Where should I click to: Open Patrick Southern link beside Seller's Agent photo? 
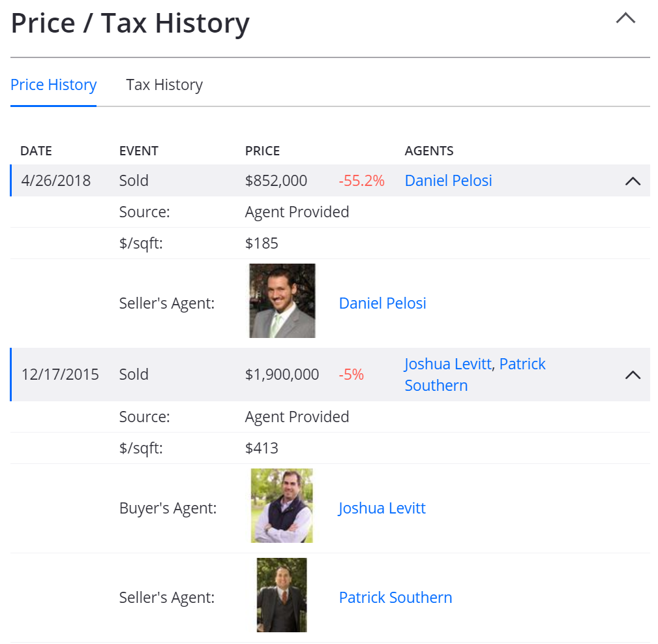395,598
